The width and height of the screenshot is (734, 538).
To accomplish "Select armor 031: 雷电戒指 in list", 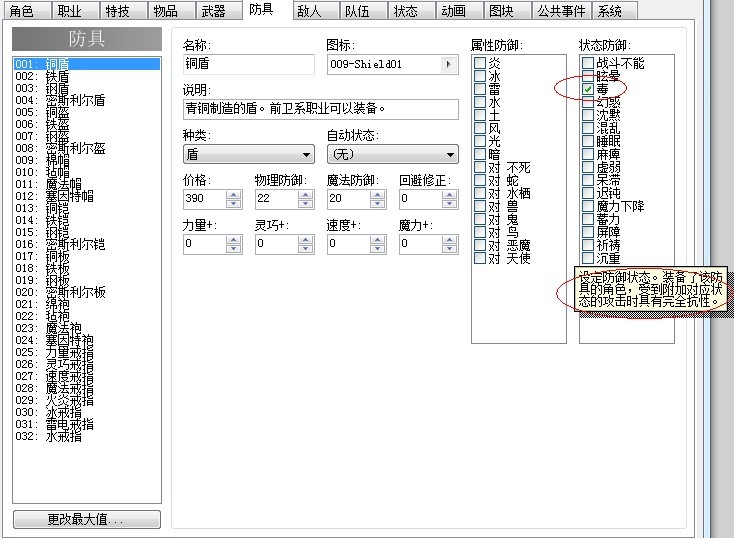I will [x=87, y=424].
